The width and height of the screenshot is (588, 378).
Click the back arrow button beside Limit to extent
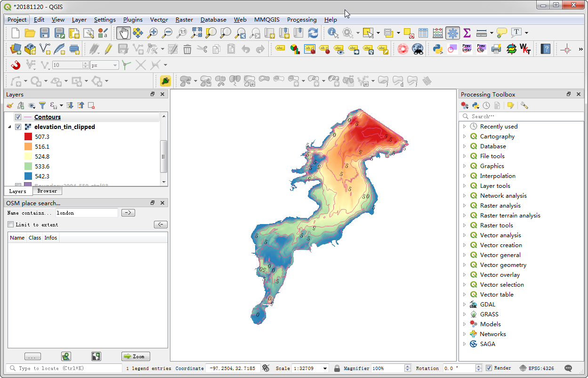pyautogui.click(x=161, y=225)
